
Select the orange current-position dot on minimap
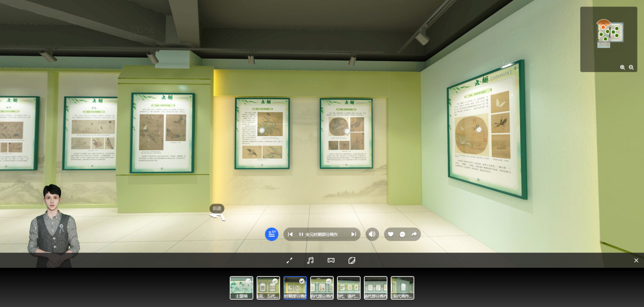[603, 27]
